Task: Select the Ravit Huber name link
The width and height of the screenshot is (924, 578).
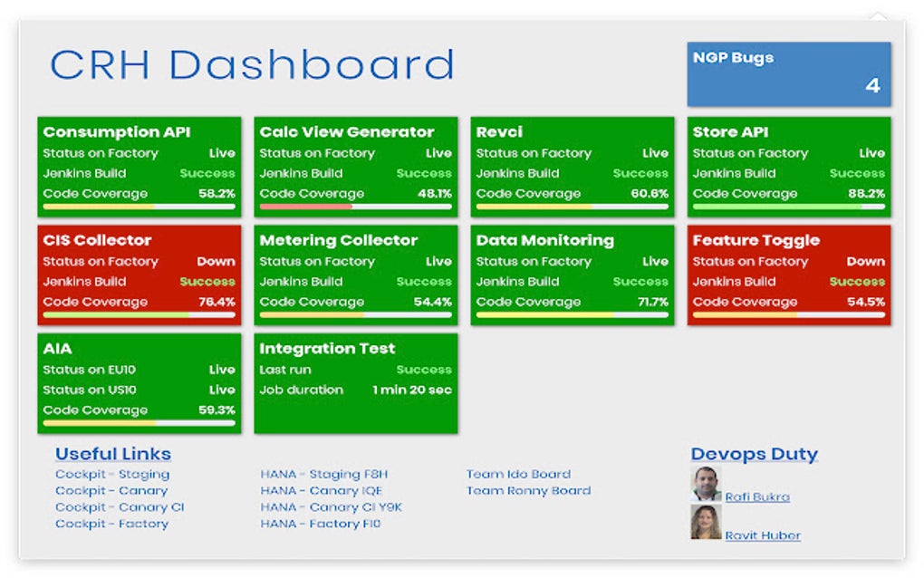Action: [763, 535]
